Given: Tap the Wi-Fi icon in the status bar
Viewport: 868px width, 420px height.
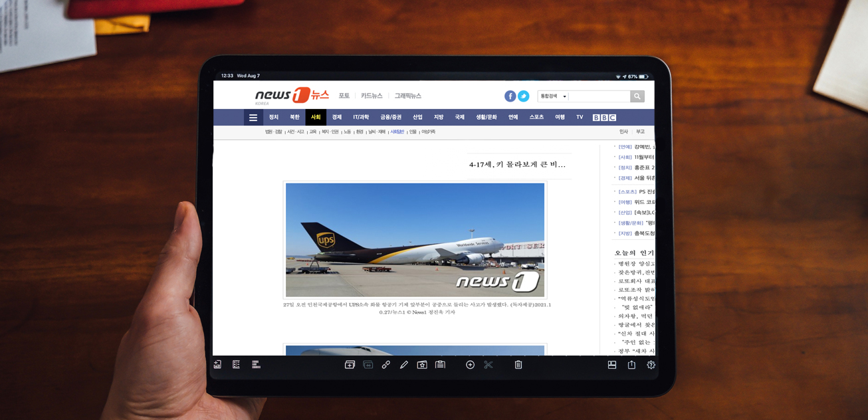Looking at the screenshot, I should pos(618,76).
